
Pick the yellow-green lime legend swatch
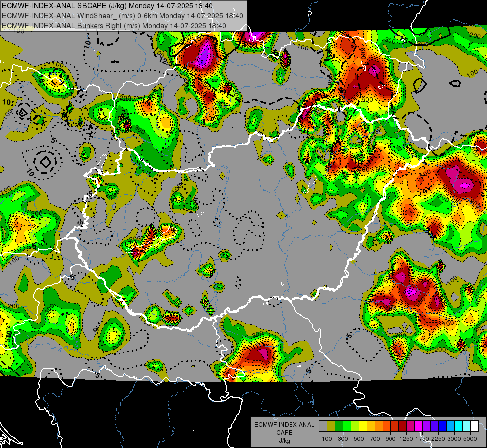coord(355,426)
